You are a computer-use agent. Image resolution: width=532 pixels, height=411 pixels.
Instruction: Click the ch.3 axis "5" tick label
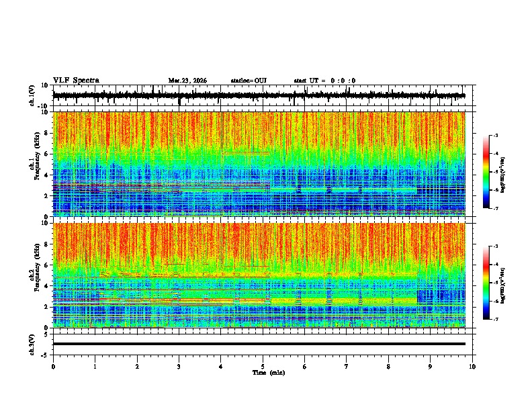(x=46, y=334)
